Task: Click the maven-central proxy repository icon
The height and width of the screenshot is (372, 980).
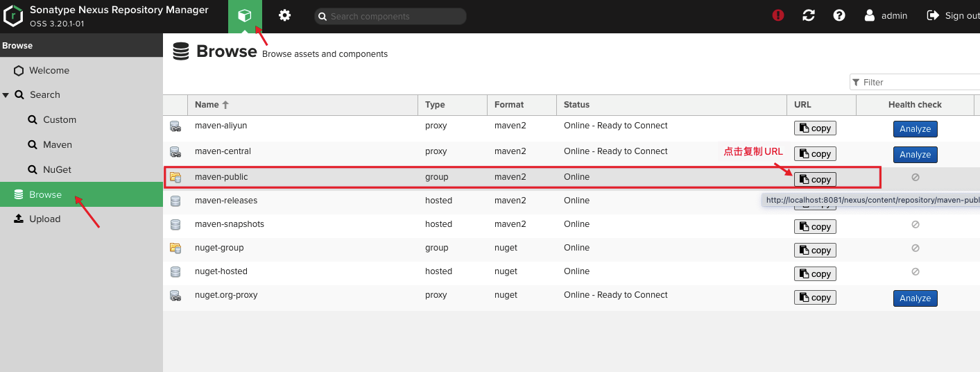Action: point(175,152)
